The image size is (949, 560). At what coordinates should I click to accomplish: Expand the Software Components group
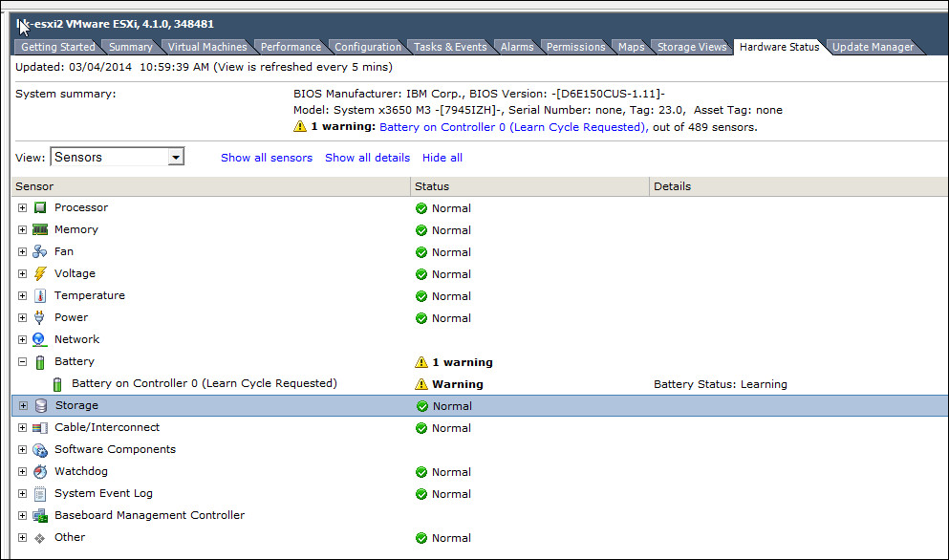coord(22,450)
